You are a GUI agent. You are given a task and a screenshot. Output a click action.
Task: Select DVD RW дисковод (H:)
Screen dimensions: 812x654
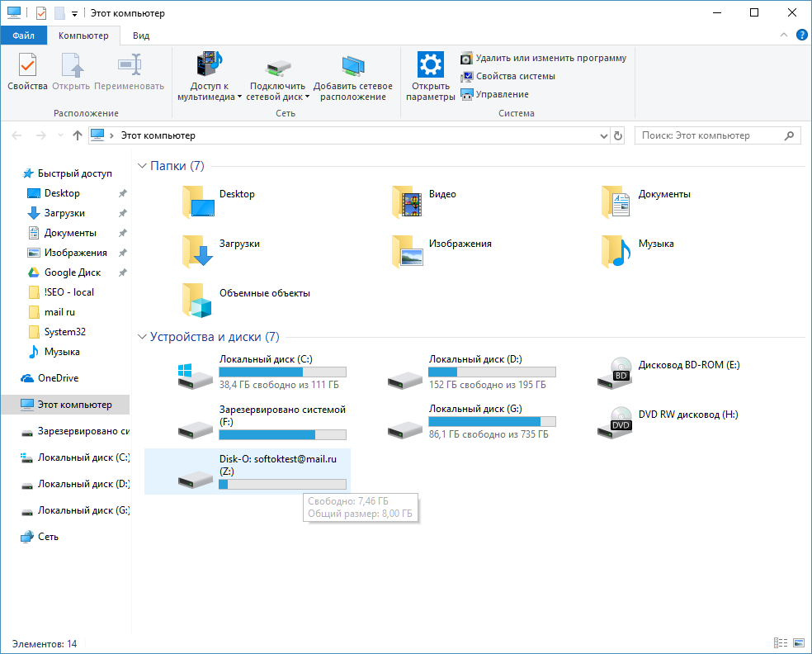tap(616, 423)
